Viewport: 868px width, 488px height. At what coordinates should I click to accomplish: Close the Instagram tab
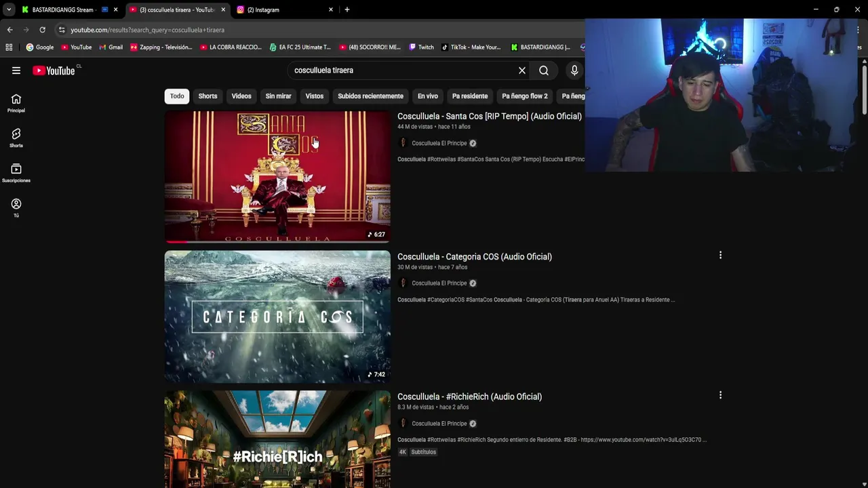tap(331, 9)
